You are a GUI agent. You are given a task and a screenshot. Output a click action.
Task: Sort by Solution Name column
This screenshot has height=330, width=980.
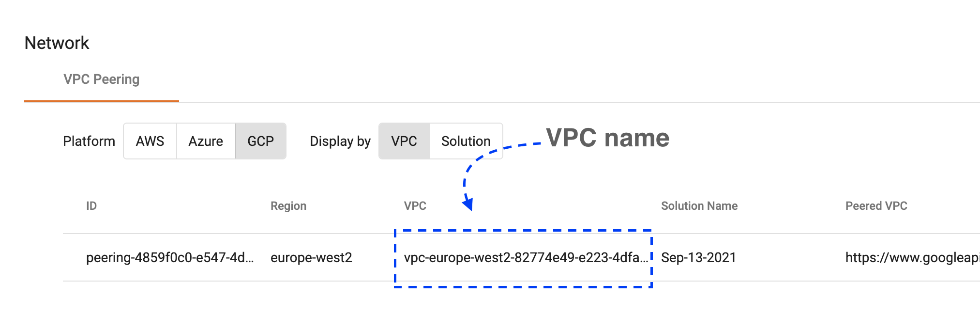click(699, 205)
